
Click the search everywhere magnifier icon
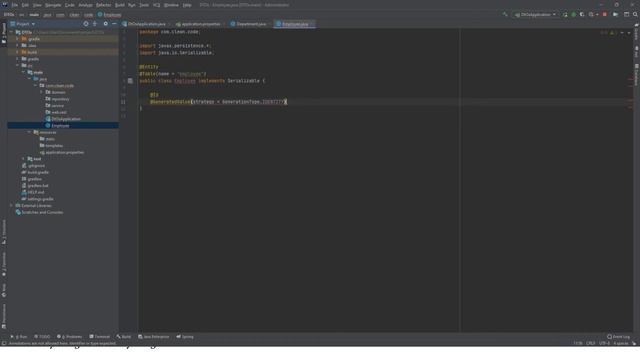coord(635,15)
